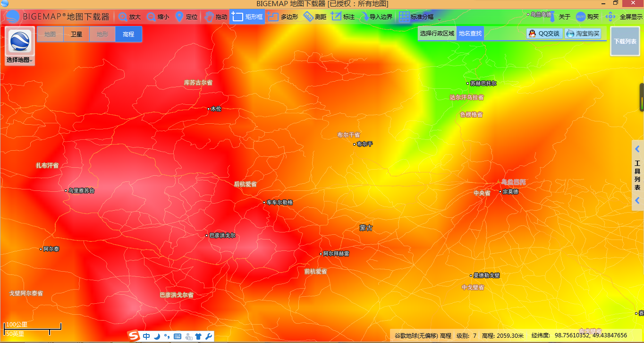Open the 测距 distance measuring tool
Screen dimensions: 644x343
click(315, 17)
